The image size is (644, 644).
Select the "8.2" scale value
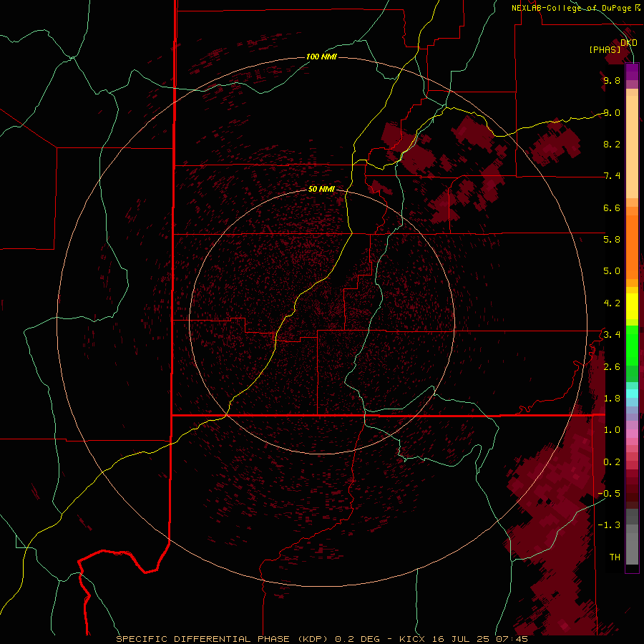tap(612, 144)
